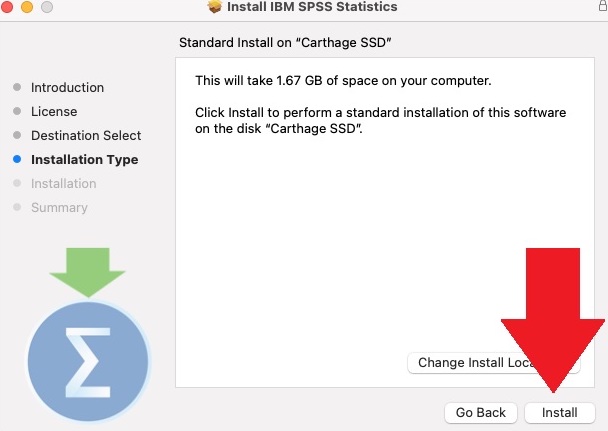Close the installer with red button

[x=7, y=7]
